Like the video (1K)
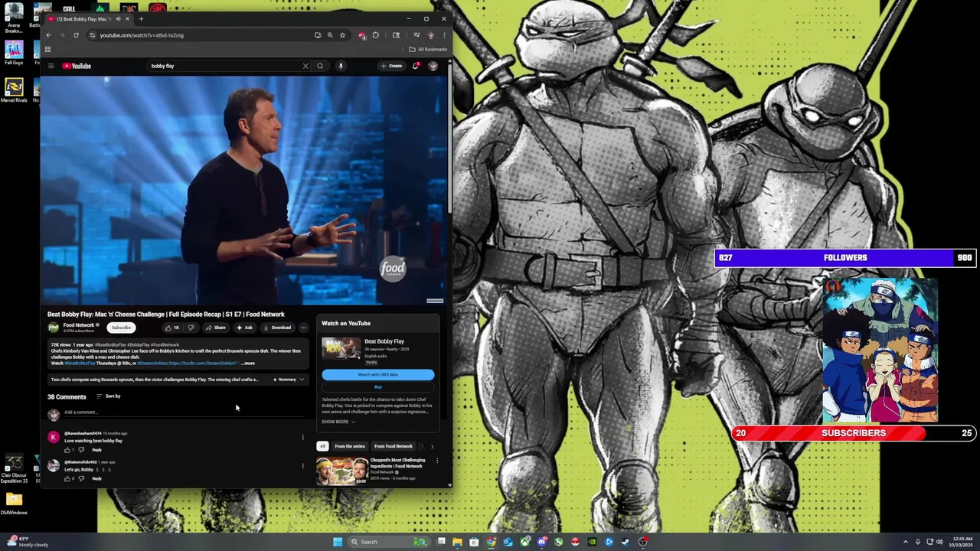The height and width of the screenshot is (551, 980). [x=171, y=328]
